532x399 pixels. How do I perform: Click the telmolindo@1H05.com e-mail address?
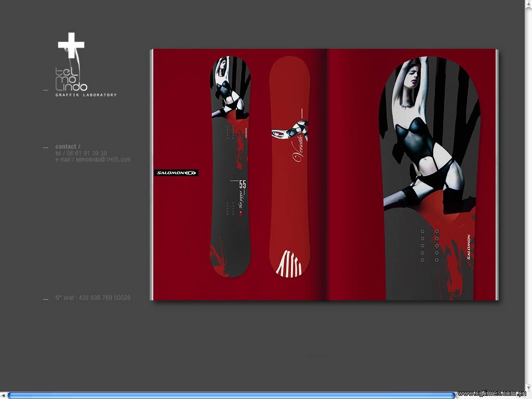pos(103,159)
